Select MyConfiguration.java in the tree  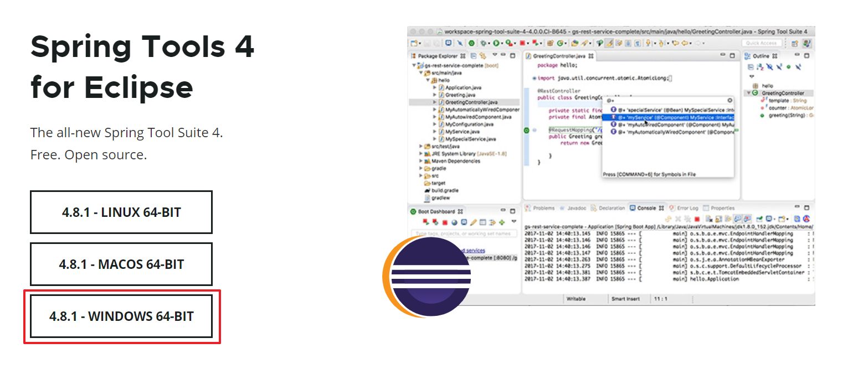(466, 124)
